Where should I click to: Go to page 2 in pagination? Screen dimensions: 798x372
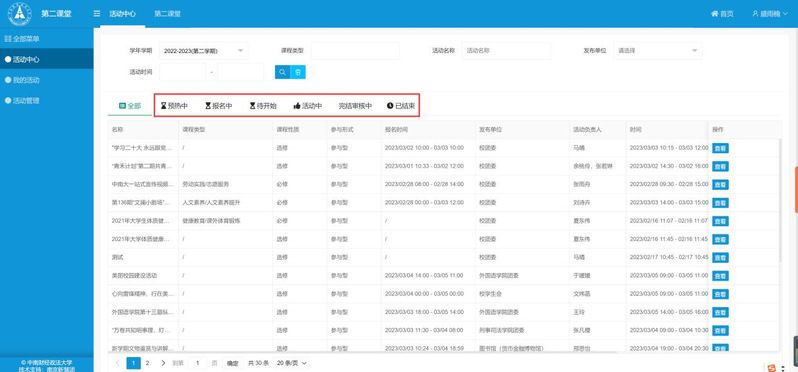(x=148, y=363)
